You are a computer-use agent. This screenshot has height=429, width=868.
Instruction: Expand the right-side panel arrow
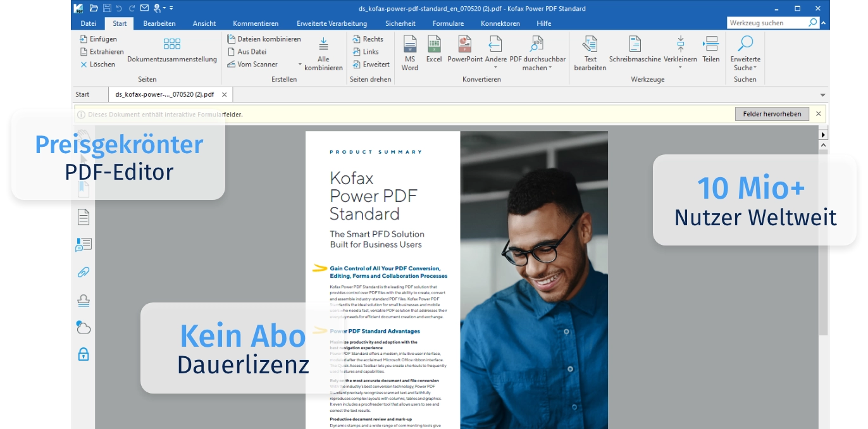(x=824, y=135)
